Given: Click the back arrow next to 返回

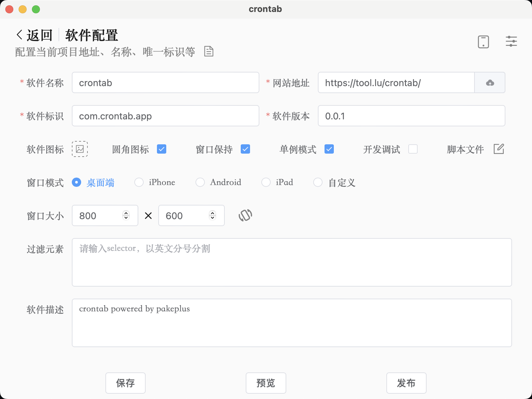Looking at the screenshot, I should point(20,35).
